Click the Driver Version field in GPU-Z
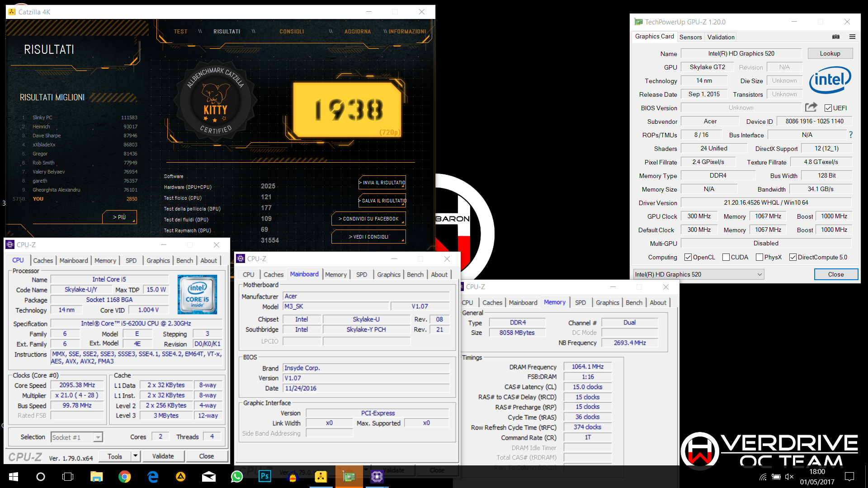The width and height of the screenshot is (868, 488). pyautogui.click(x=766, y=202)
